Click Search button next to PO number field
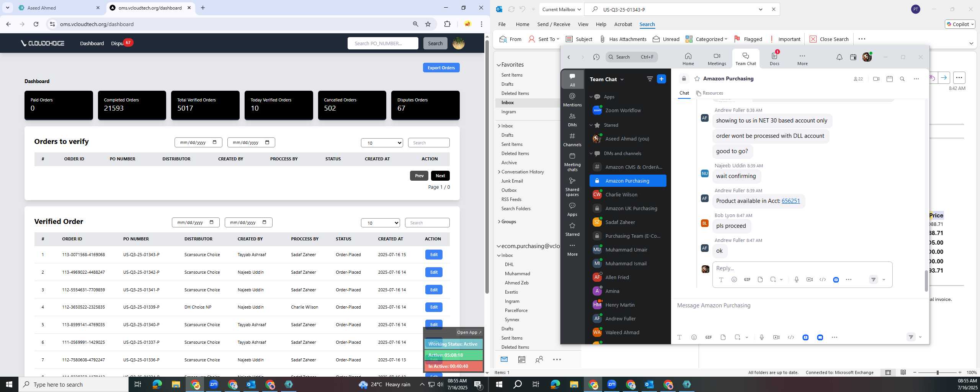The height and width of the screenshot is (392, 980). pos(435,43)
